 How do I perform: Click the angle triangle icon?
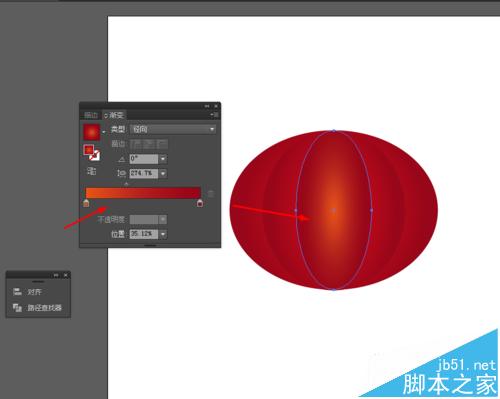pos(122,159)
